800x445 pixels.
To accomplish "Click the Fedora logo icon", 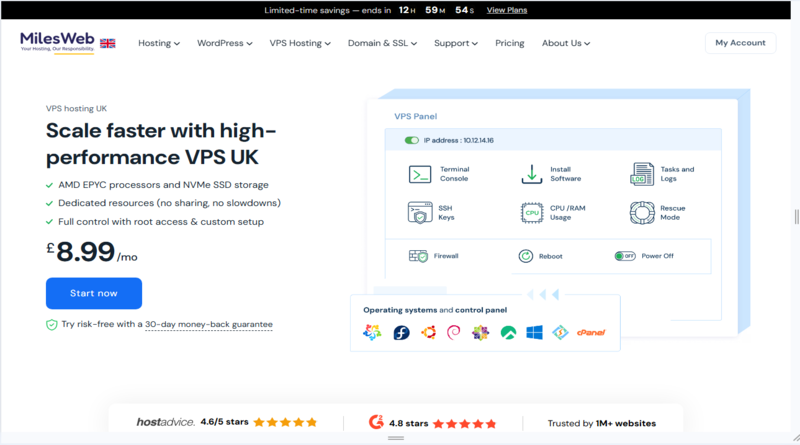I will 402,333.
